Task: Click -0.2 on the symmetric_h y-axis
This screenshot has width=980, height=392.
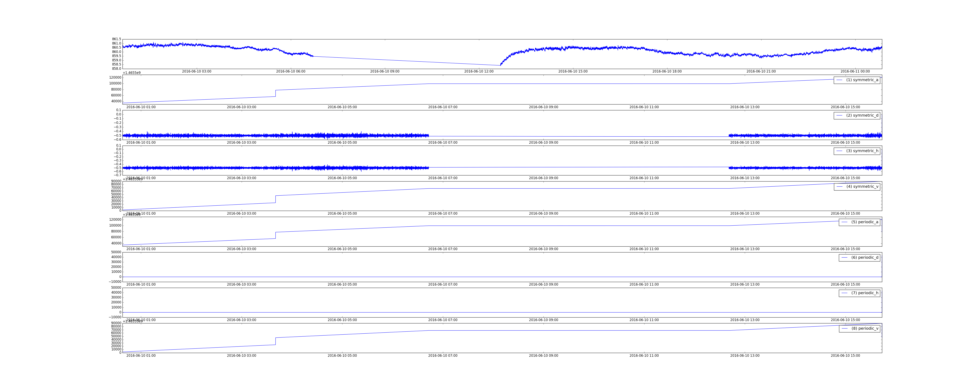Action: [118, 157]
